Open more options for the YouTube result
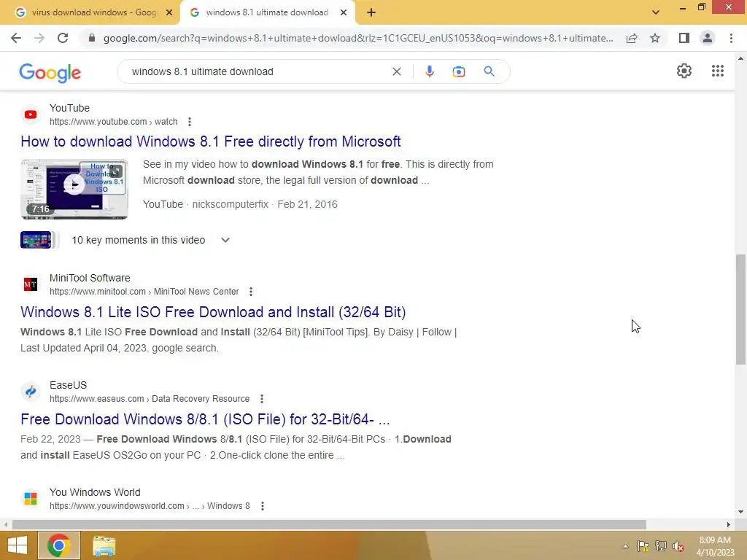The height and width of the screenshot is (560, 747). coord(190,122)
